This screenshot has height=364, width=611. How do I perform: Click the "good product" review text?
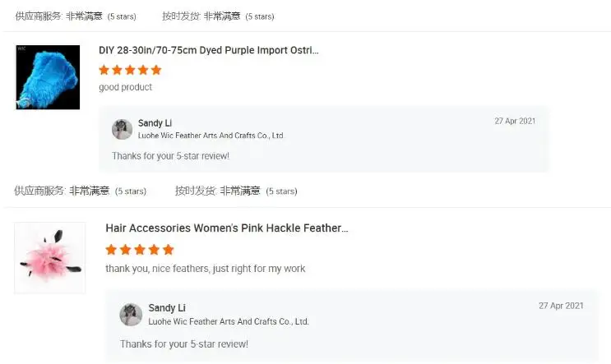pyautogui.click(x=125, y=87)
